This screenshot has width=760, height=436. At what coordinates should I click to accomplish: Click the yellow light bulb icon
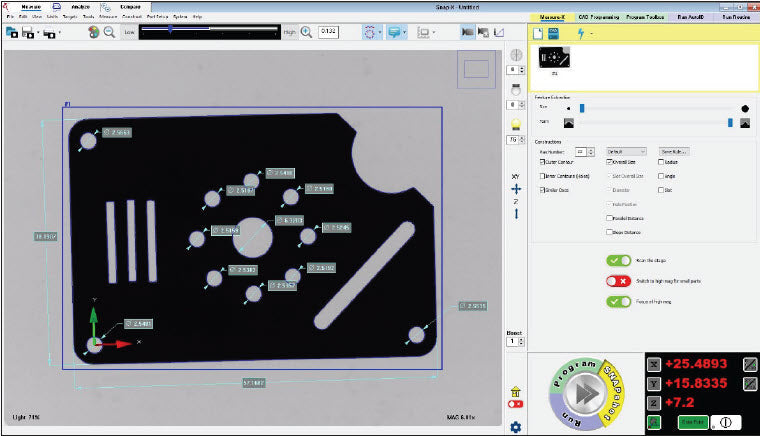(x=516, y=124)
